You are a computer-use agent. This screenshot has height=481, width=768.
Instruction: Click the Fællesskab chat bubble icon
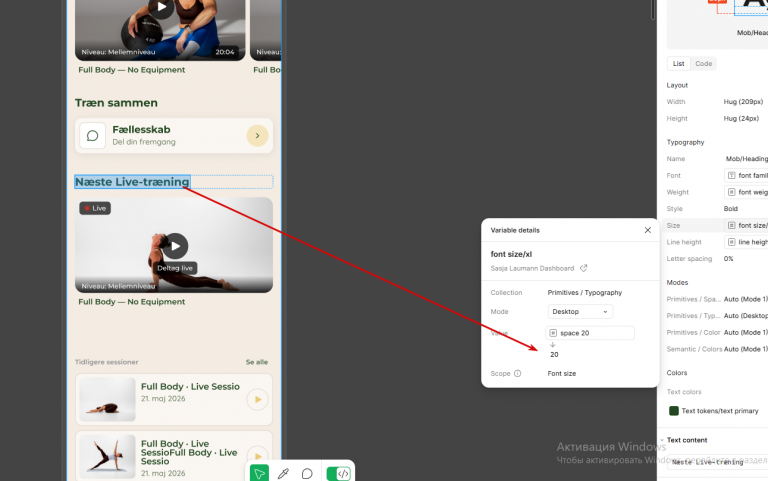coord(93,136)
